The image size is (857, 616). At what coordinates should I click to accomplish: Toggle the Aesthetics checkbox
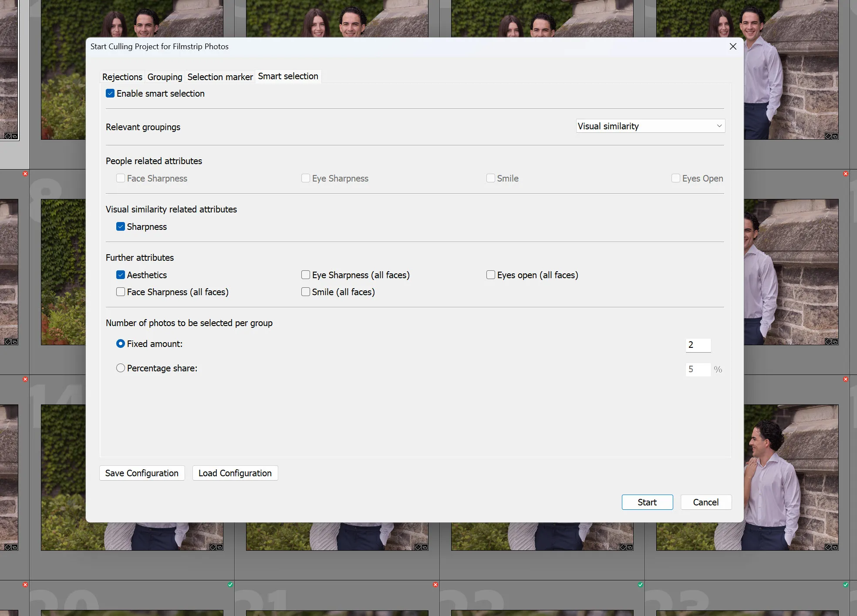click(121, 275)
